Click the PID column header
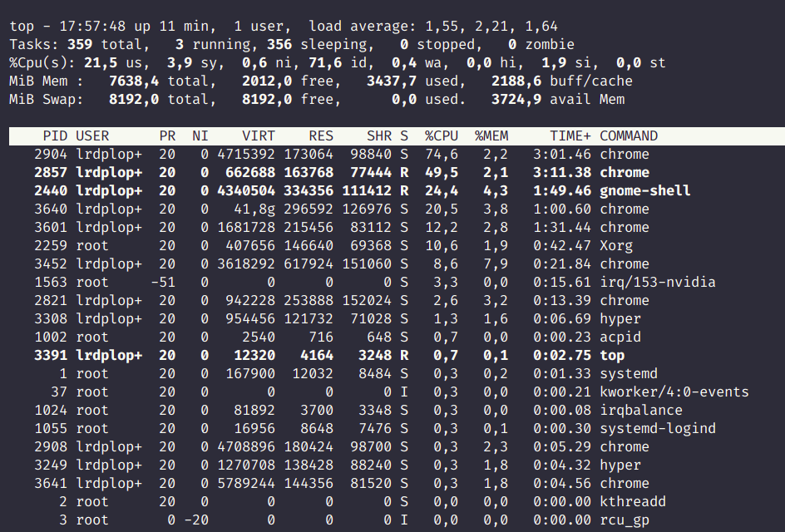 55,136
